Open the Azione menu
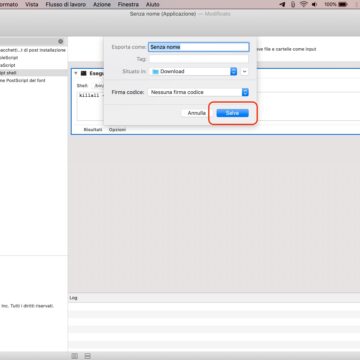This screenshot has width=360, height=360. (102, 4)
